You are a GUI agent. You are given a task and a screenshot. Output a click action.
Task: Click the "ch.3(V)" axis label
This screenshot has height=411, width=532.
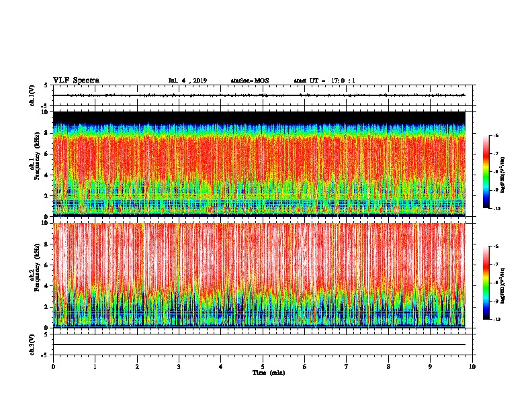tap(32, 345)
